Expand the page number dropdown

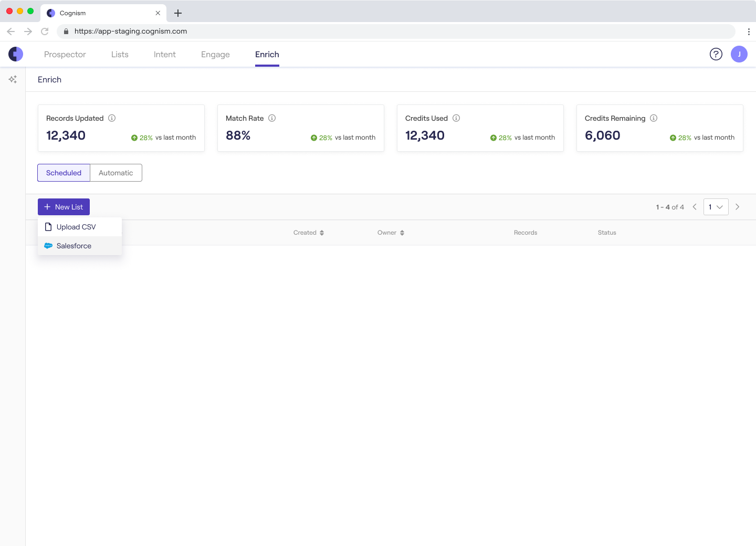click(x=716, y=207)
